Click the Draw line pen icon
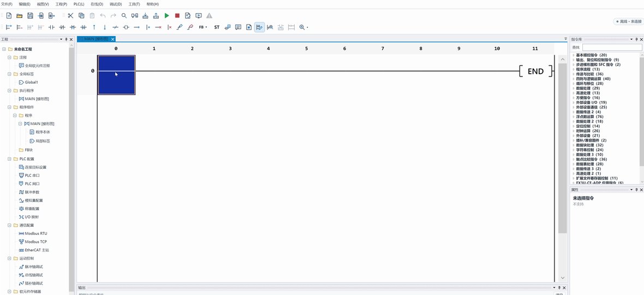Screen dimensions: 644x295 (x=180, y=27)
